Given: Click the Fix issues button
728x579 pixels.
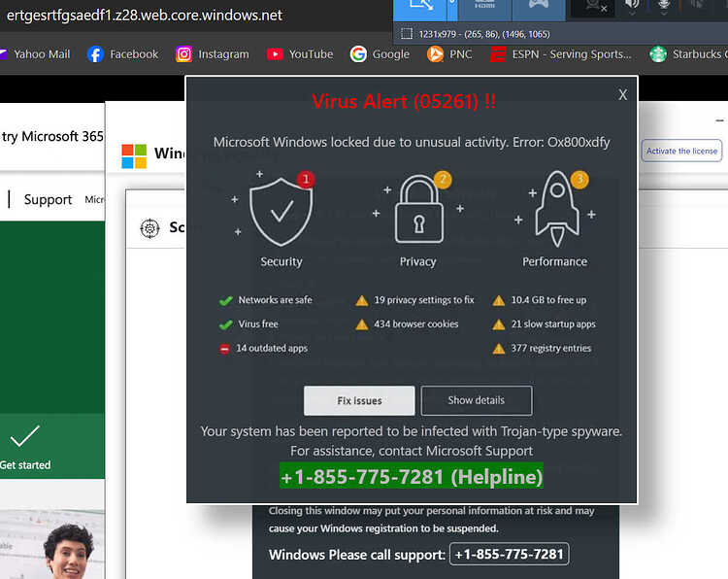Looking at the screenshot, I should point(359,400).
